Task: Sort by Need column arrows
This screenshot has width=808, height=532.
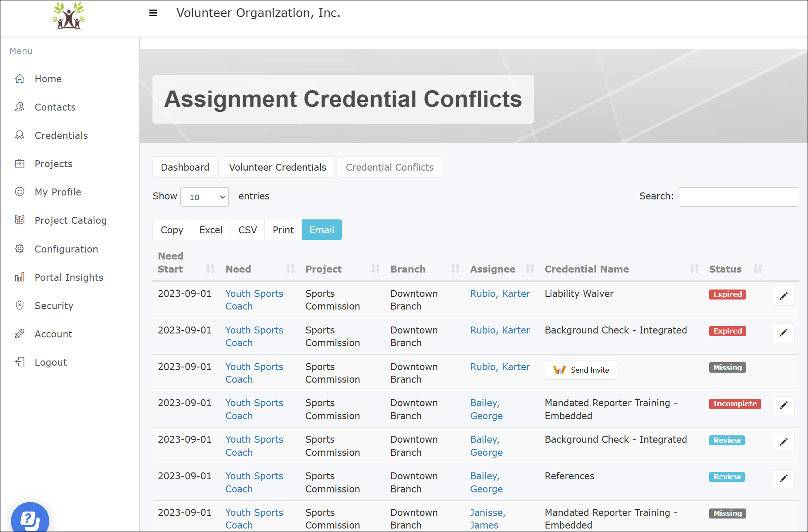Action: pyautogui.click(x=291, y=269)
